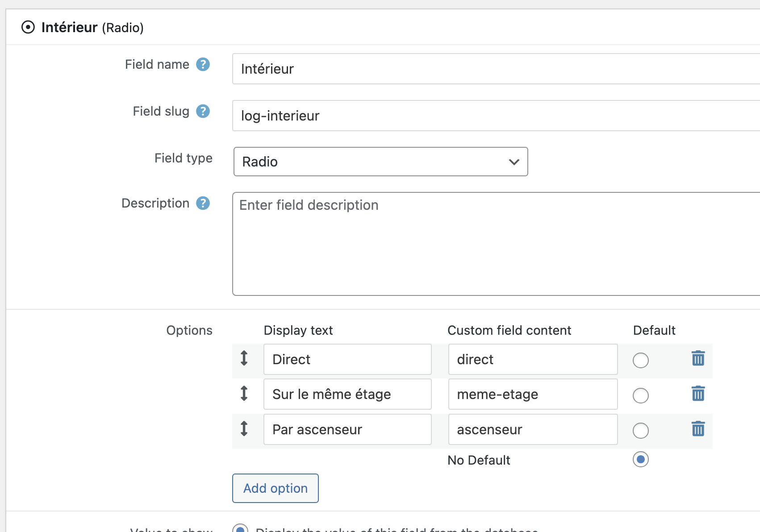Edit the ascenseur custom field content

533,429
